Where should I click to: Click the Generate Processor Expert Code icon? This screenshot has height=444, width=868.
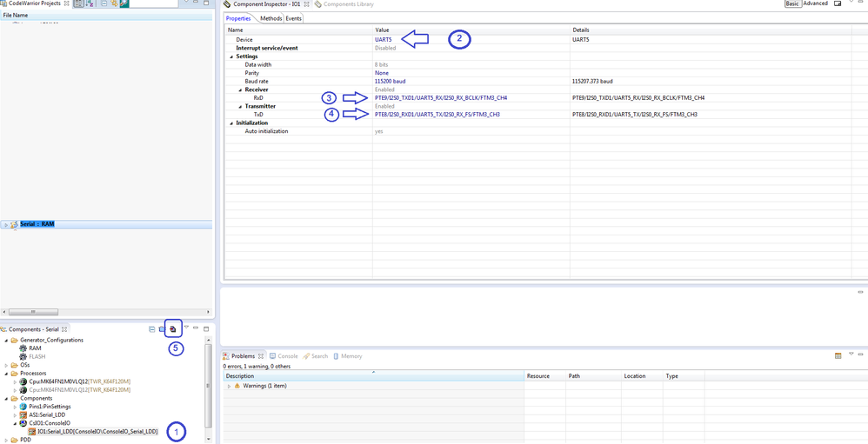coord(173,329)
